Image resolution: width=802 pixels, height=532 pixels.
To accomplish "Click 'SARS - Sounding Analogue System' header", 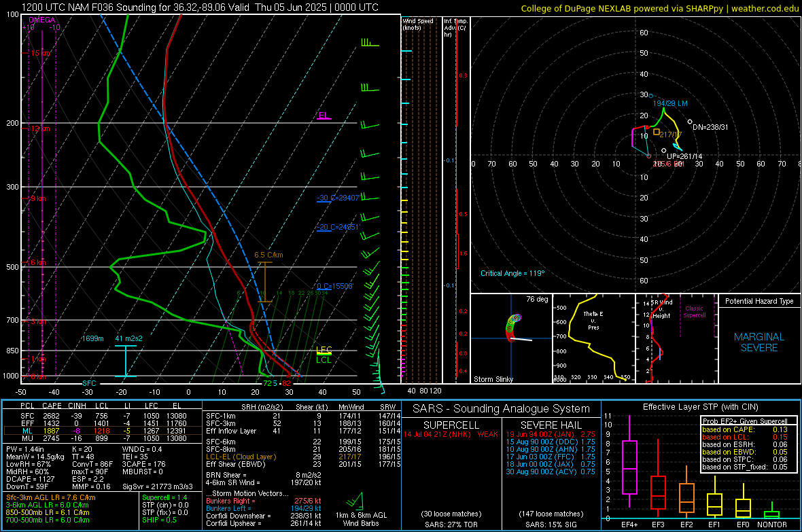I will coord(502,409).
